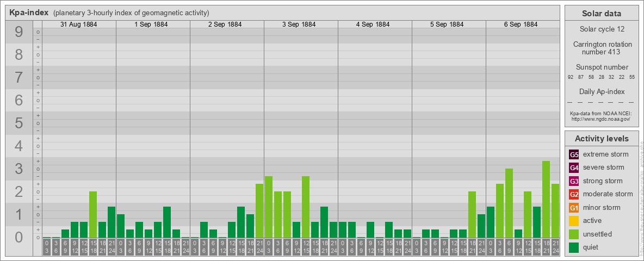
Task: Click the 'Daily Ap-index' label
Action: click(x=602, y=91)
